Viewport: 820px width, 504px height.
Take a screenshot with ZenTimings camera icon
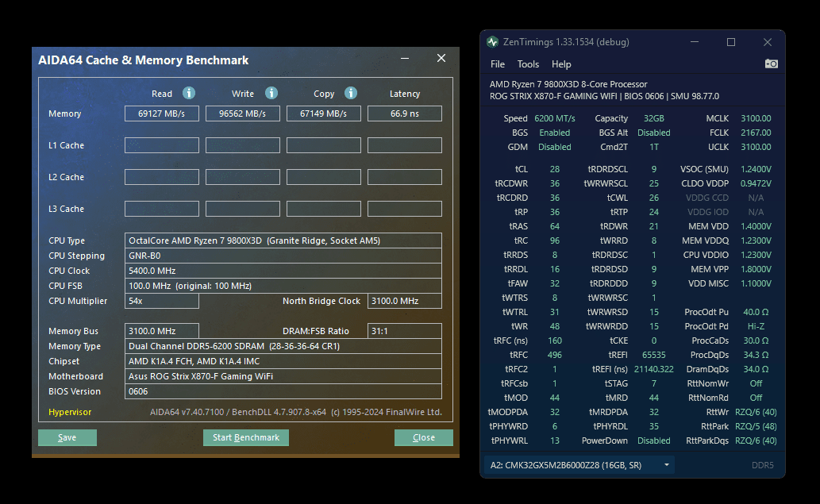[772, 63]
